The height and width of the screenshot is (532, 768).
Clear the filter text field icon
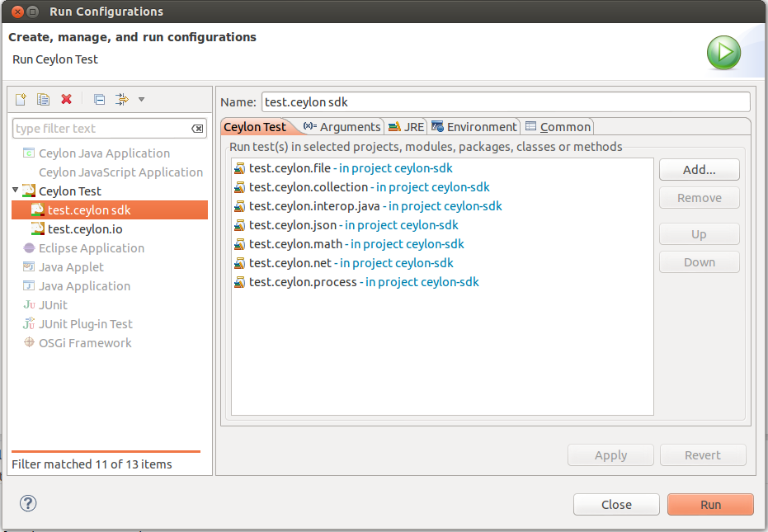197,129
